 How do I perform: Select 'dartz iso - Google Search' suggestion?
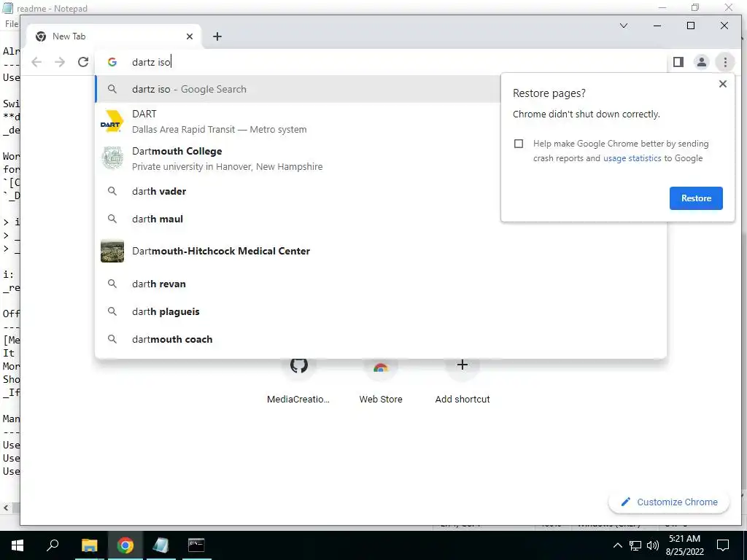tap(298, 89)
